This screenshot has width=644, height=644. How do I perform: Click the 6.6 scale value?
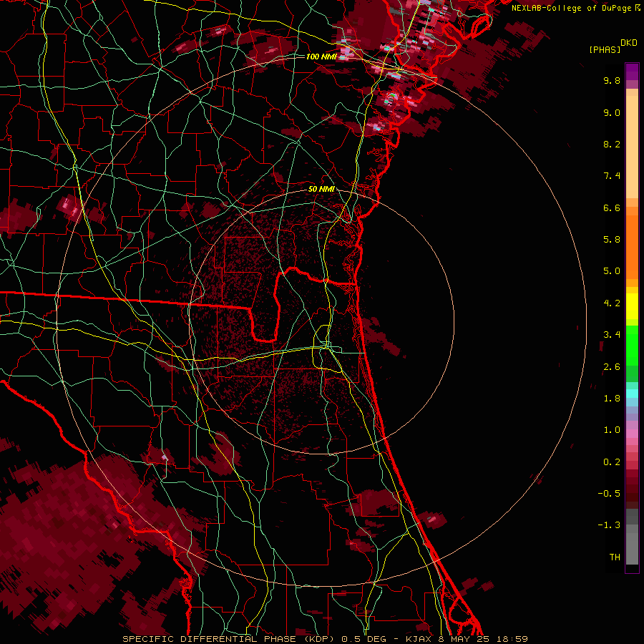612,208
